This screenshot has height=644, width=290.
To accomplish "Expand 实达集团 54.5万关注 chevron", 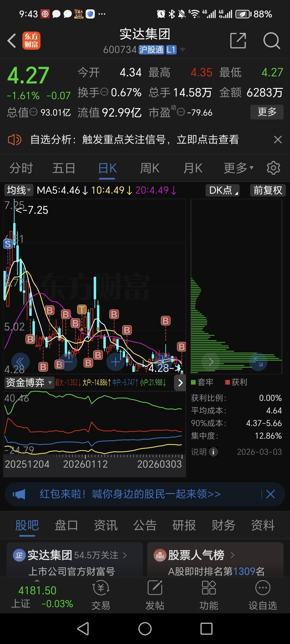I will pos(125,555).
